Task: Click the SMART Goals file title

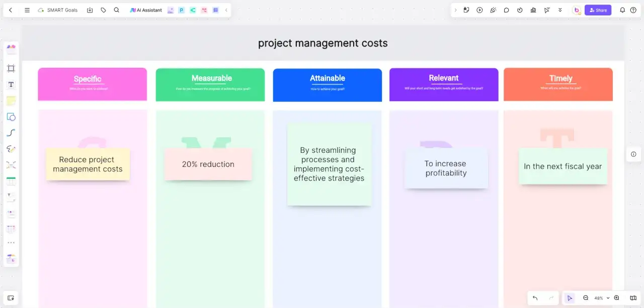Action: pos(62,10)
